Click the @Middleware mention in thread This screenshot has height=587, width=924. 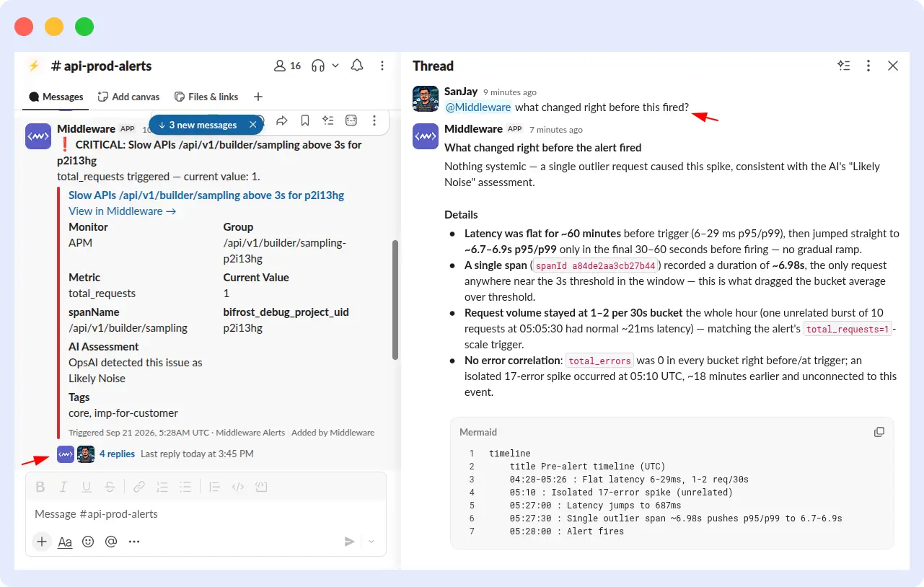point(478,107)
